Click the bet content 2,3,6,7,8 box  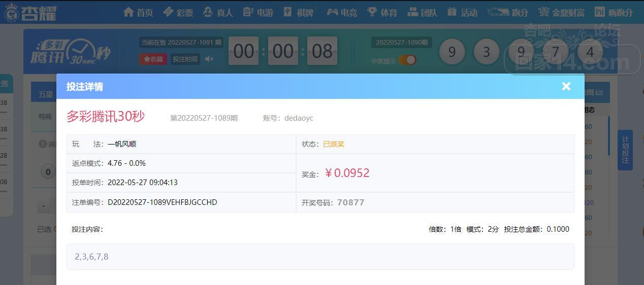point(320,257)
